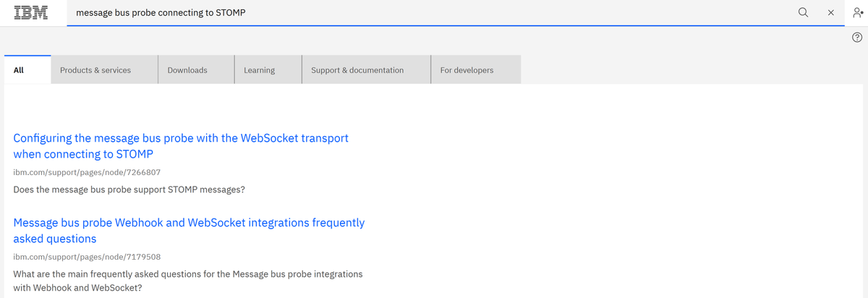Click the search magnifier icon
The image size is (868, 298).
pyautogui.click(x=803, y=12)
